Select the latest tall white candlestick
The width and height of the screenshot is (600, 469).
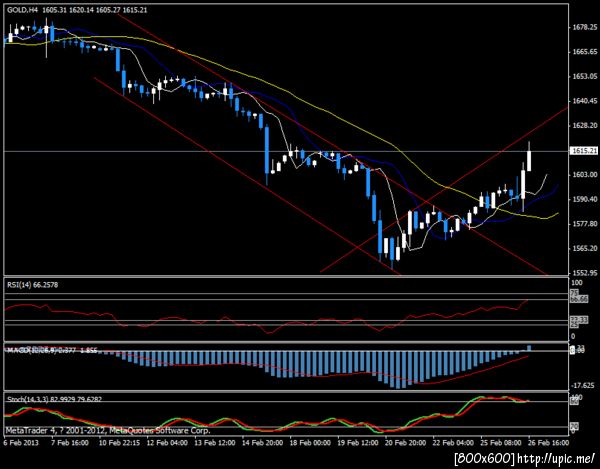(x=529, y=161)
